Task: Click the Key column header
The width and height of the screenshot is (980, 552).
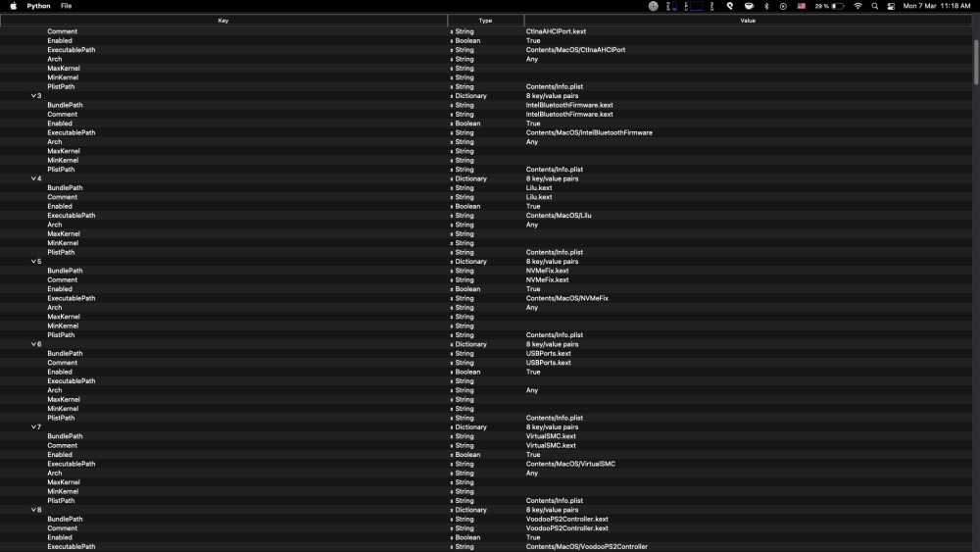Action: click(223, 21)
